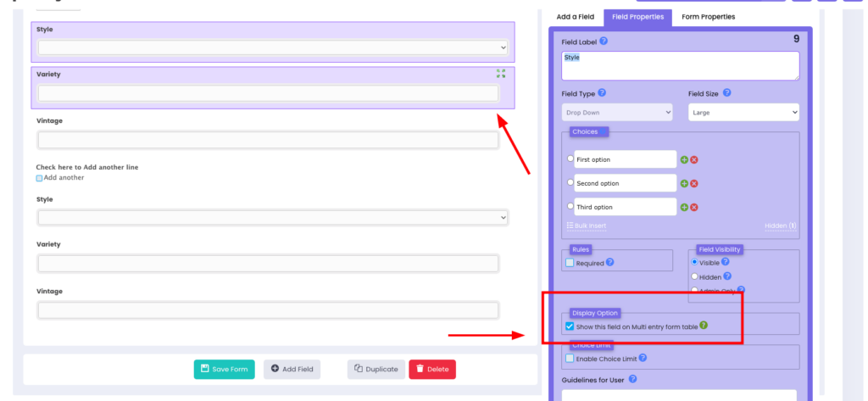This screenshot has width=868, height=401.
Task: Click the Field Label help icon
Action: 604,41
